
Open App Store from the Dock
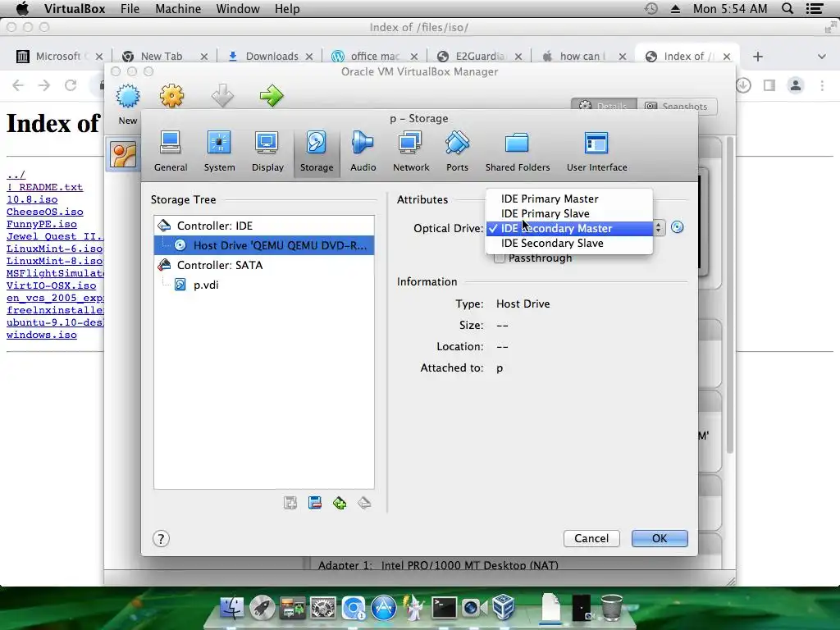(384, 608)
